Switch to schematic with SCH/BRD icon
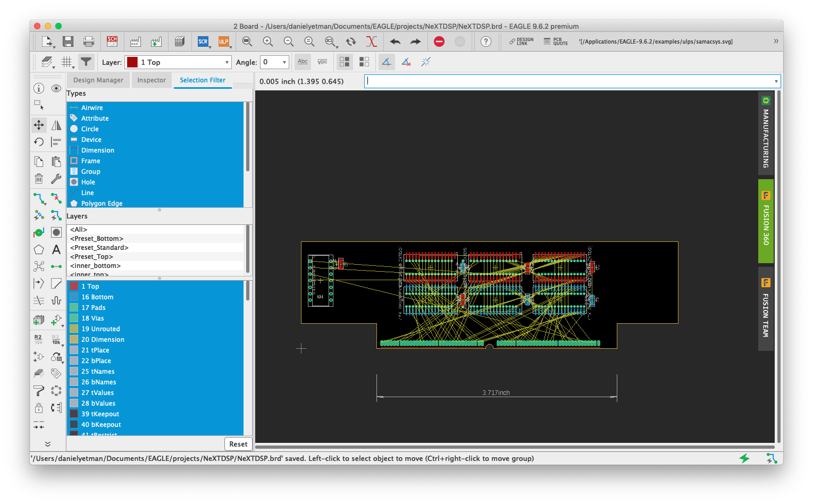 coord(112,41)
